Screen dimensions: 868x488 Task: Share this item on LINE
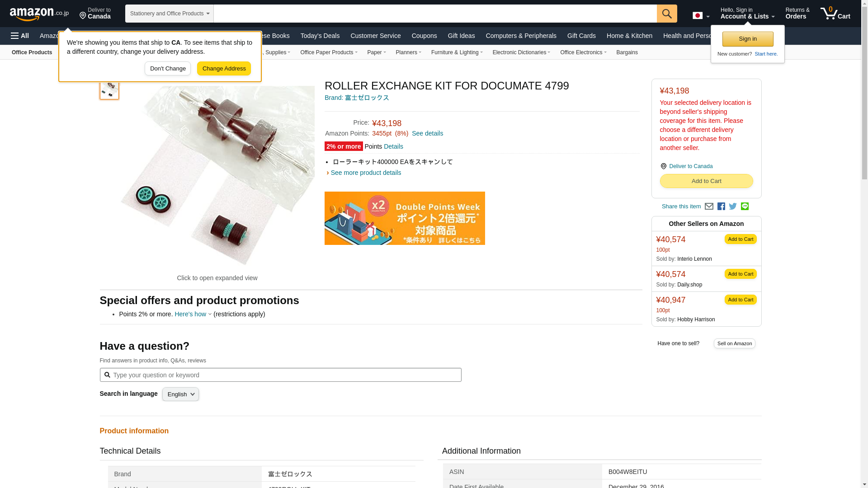pyautogui.click(x=745, y=206)
